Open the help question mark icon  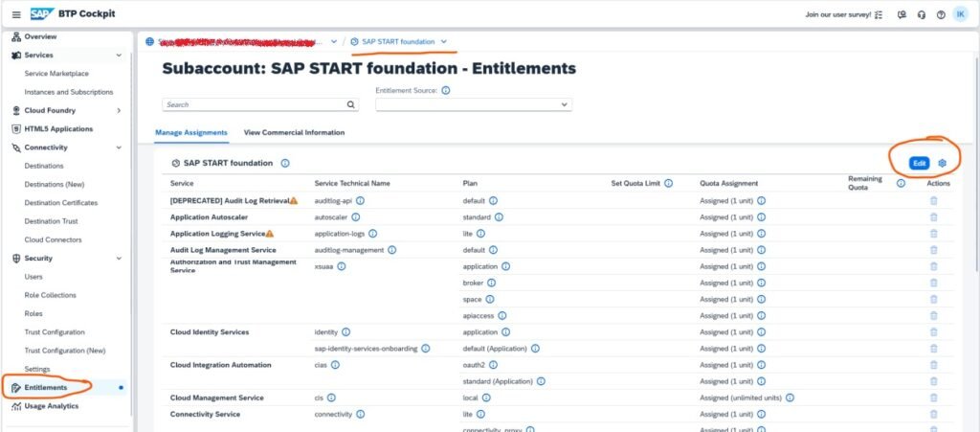[941, 14]
